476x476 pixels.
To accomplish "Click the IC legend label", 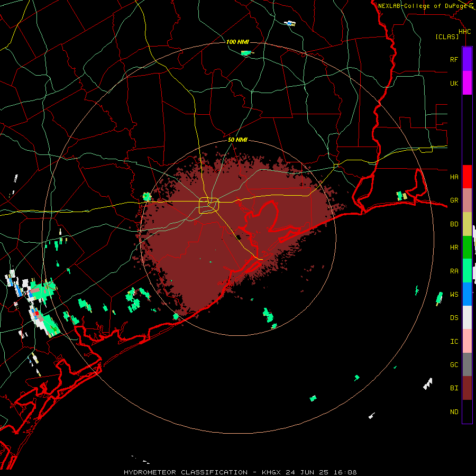I will click(x=454, y=342).
